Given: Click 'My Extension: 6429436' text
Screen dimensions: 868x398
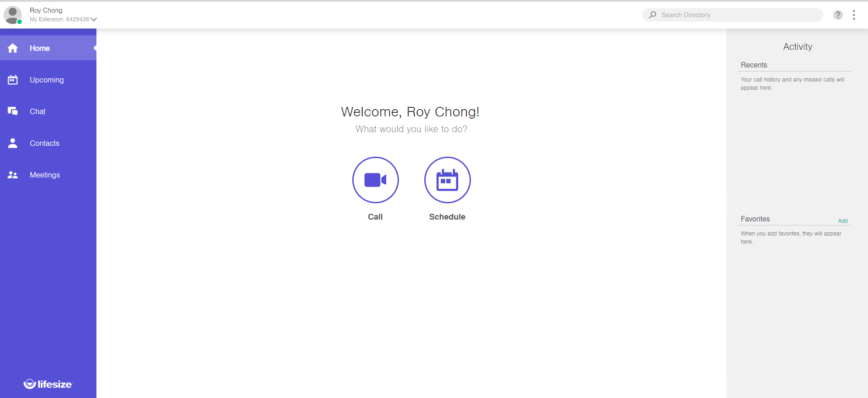Looking at the screenshot, I should pos(60,19).
